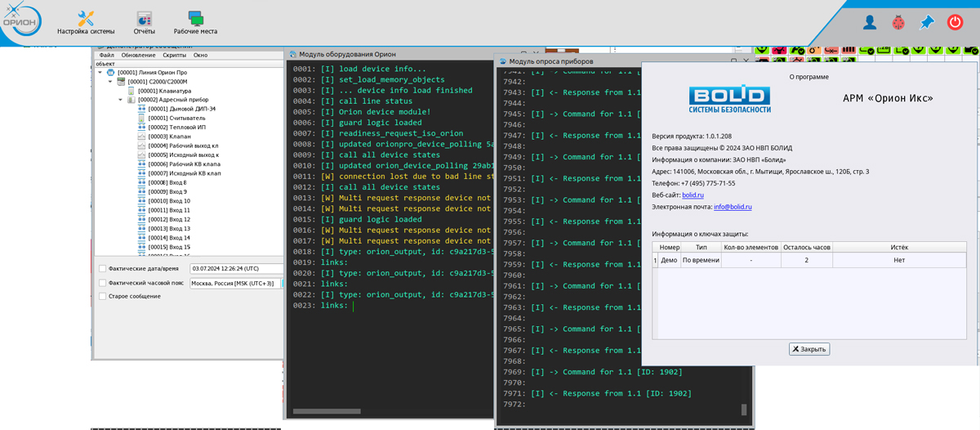Tick the Фактический часовой пояс checkbox
This screenshot has height=430, width=980.
pyautogui.click(x=102, y=283)
